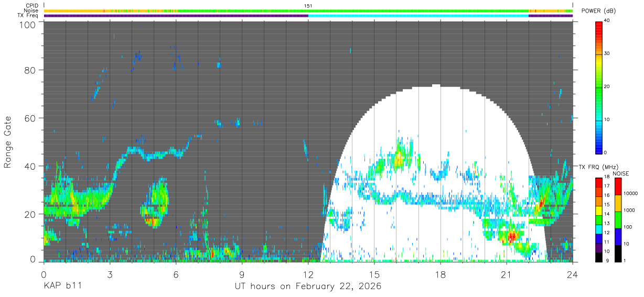Viewport: 644px width, 297px height.
Task: Click the NOISE legend title
Action: pyautogui.click(x=621, y=173)
